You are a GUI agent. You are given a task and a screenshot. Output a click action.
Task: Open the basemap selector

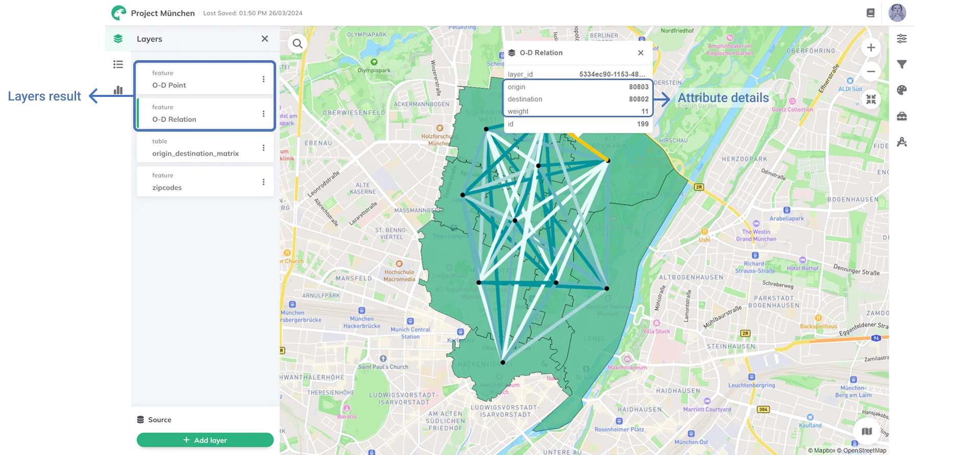(x=867, y=432)
